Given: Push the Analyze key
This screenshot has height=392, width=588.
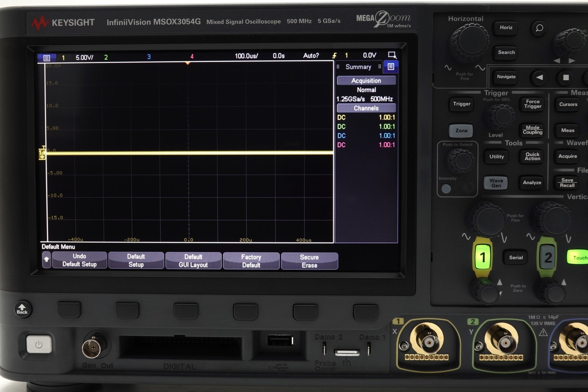Looking at the screenshot, I should pyautogui.click(x=532, y=183).
